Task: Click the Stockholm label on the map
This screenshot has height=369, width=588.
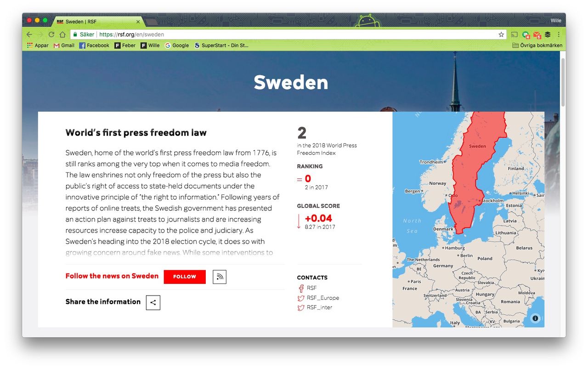Action: (492, 201)
